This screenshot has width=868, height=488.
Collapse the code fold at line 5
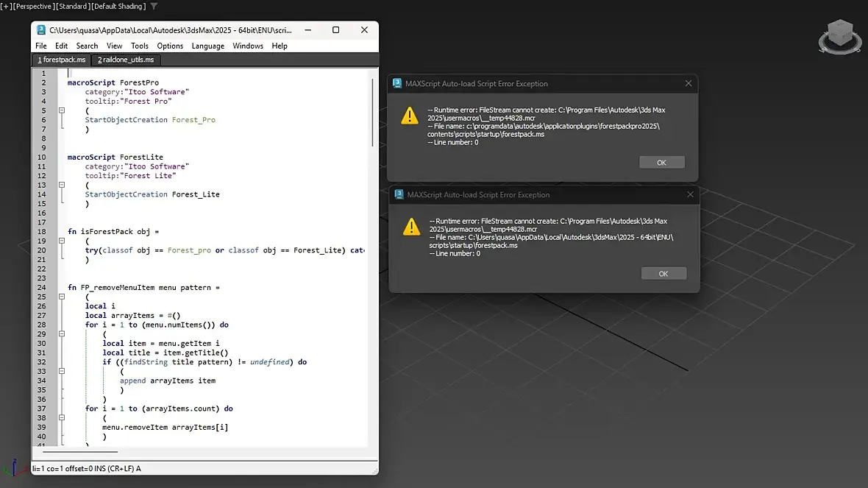point(62,110)
